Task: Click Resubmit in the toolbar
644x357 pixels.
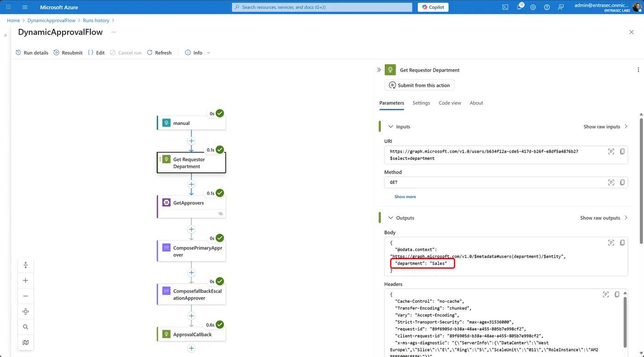Action: 68,53
